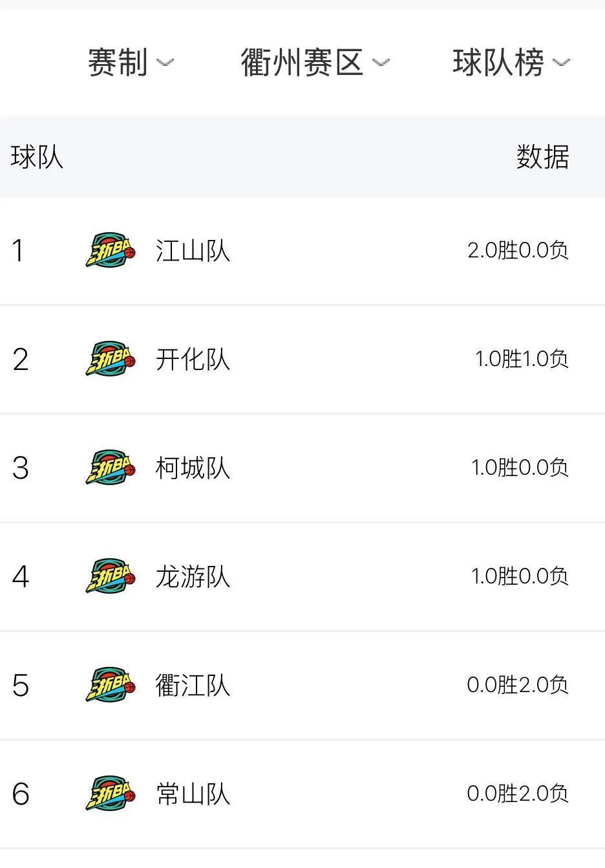The height and width of the screenshot is (868, 605).
Task: Select the 衢江队 team name
Action: pyautogui.click(x=193, y=685)
